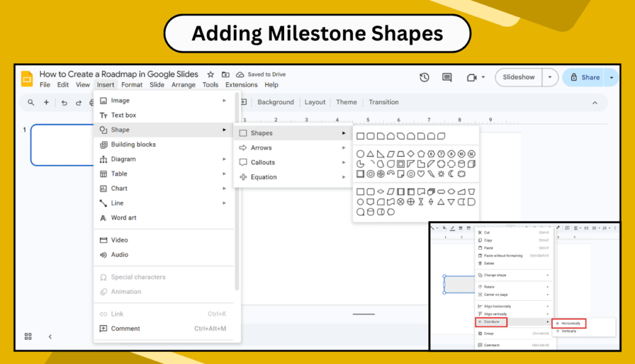635x364 pixels.
Task: Open the dropdown next to camera icon
Action: pyautogui.click(x=483, y=78)
